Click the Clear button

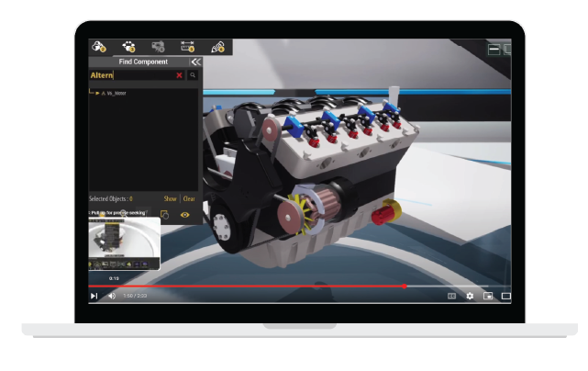click(189, 198)
